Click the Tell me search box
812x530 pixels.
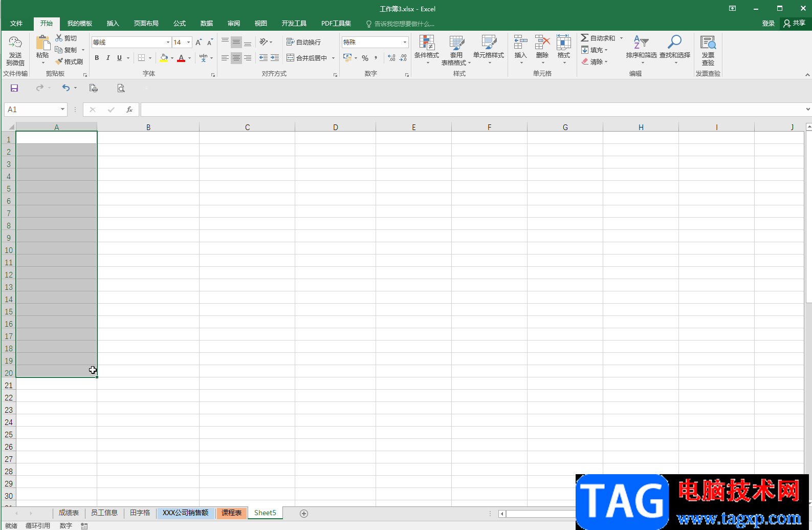tap(400, 24)
